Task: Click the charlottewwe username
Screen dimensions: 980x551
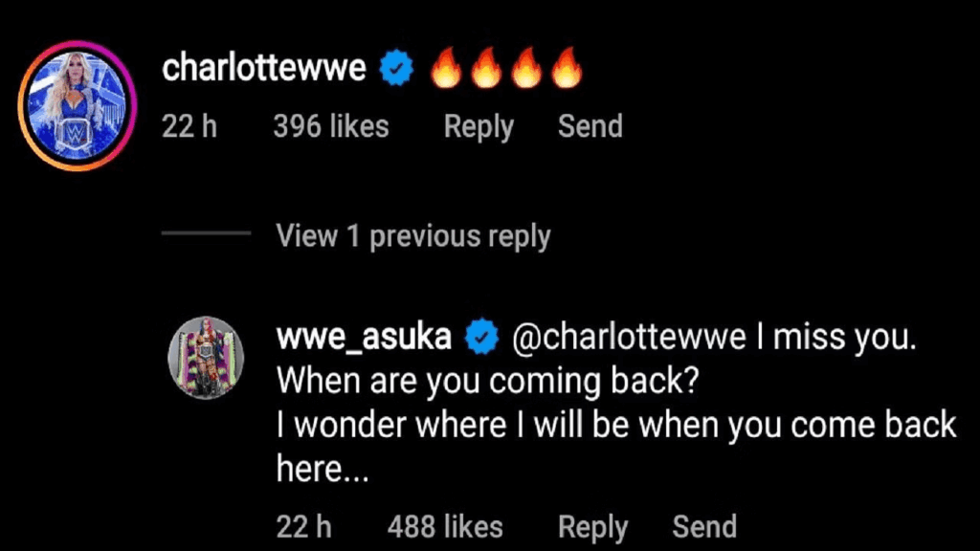Action: tap(264, 68)
